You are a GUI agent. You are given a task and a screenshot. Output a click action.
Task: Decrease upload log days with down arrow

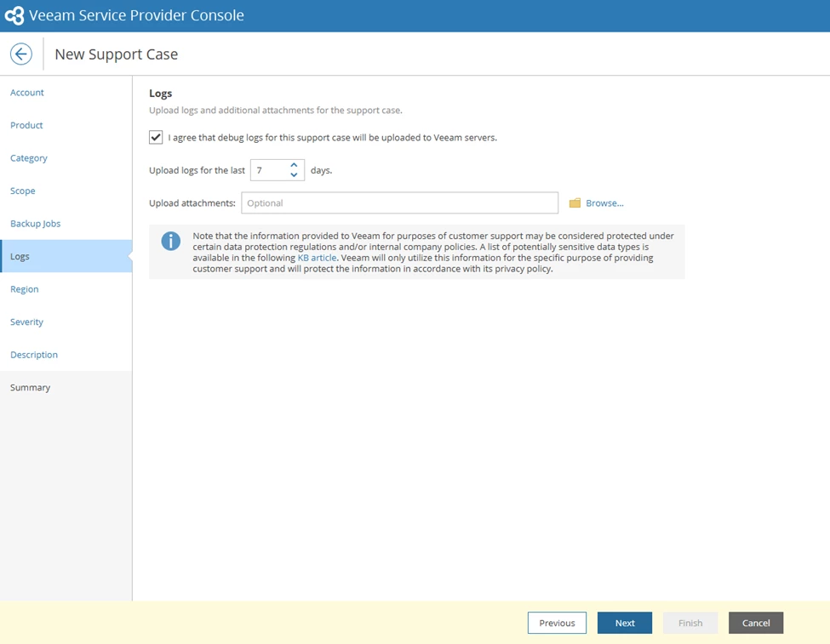tap(294, 174)
